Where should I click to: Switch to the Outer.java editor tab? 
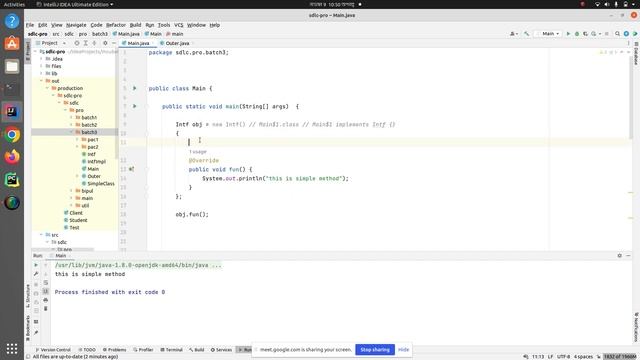tap(176, 43)
